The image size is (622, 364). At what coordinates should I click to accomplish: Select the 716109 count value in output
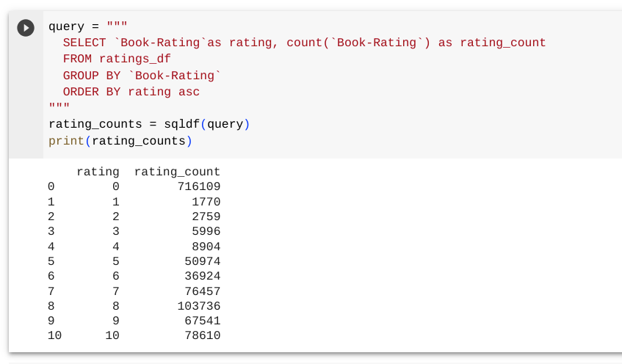[198, 187]
